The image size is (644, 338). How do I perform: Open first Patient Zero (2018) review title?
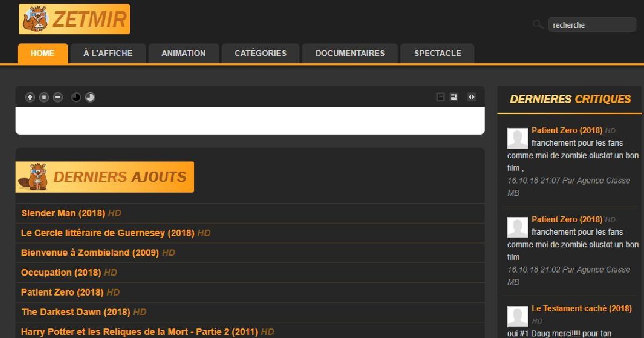pos(567,130)
